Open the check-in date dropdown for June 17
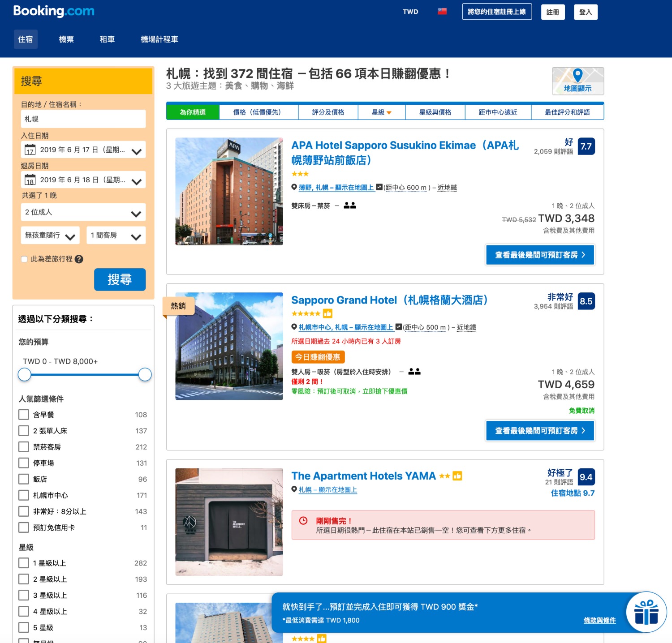The height and width of the screenshot is (643, 672). (x=83, y=150)
